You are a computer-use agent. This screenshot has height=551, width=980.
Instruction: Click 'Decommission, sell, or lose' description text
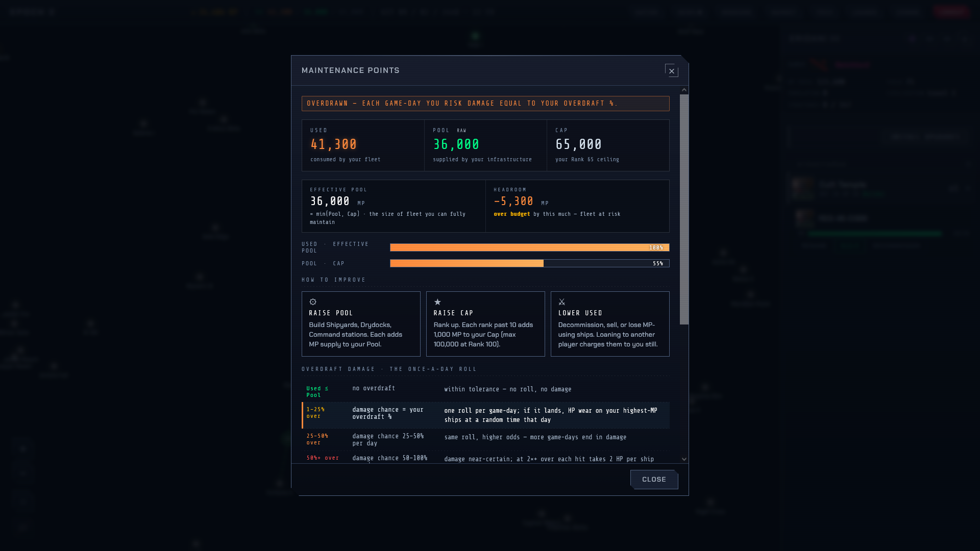608,335
